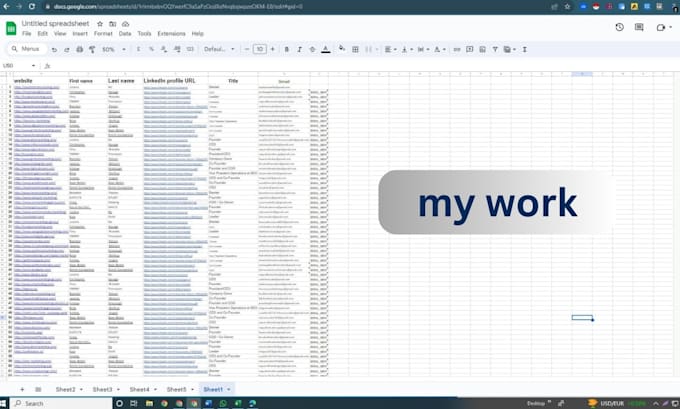
Task: Add a new sheet with plus button
Action: [x=22, y=389]
